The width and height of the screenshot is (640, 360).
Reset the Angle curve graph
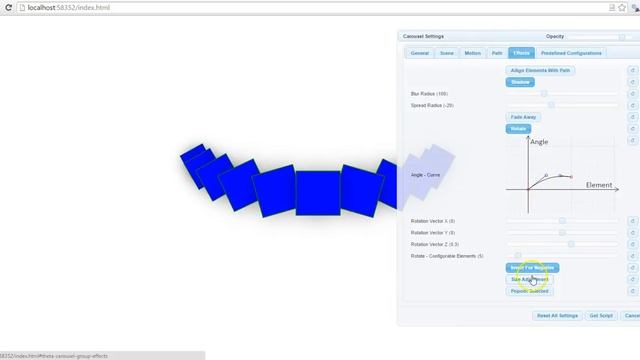[x=633, y=140]
